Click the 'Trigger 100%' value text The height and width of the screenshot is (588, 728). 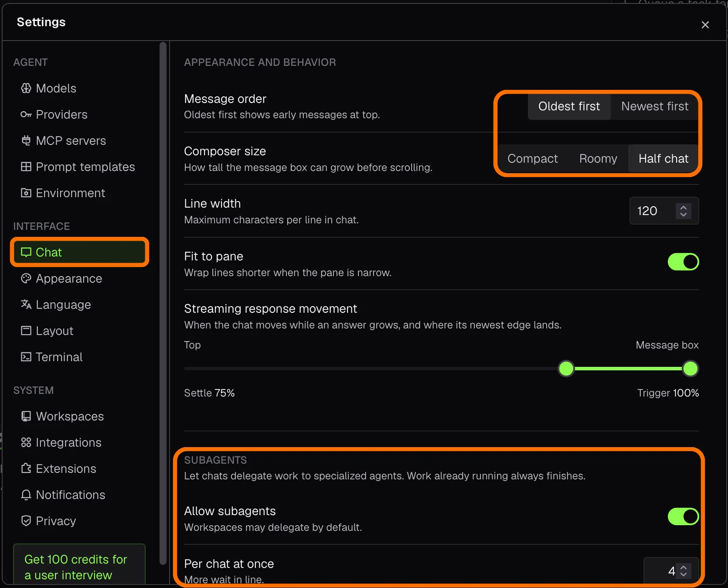[668, 393]
